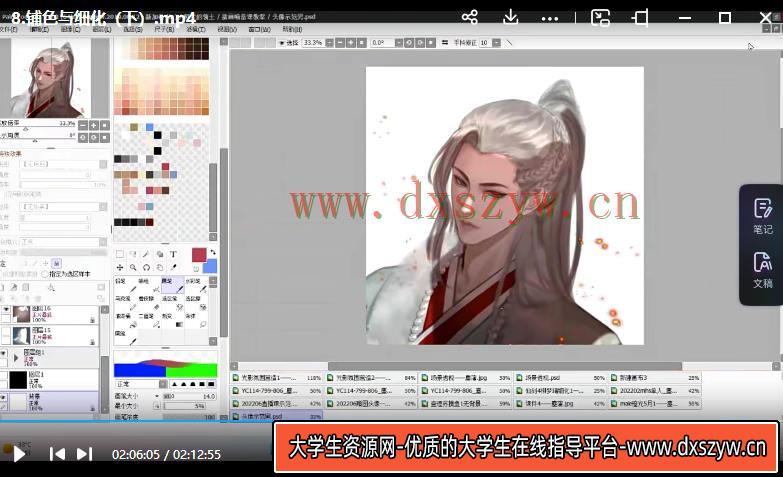The width and height of the screenshot is (783, 477).
Task: Open the 文件(F) menu
Action: click(8, 29)
